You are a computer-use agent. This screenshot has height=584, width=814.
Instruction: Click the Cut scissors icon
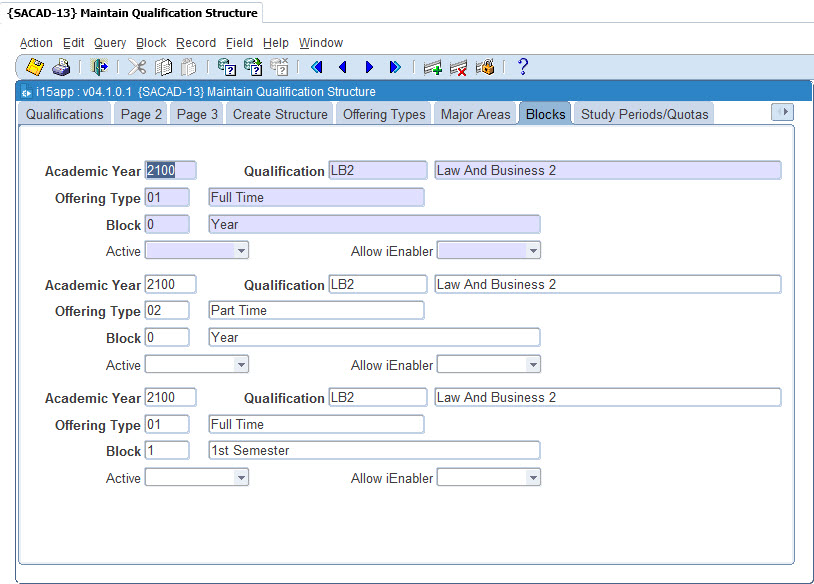(137, 67)
